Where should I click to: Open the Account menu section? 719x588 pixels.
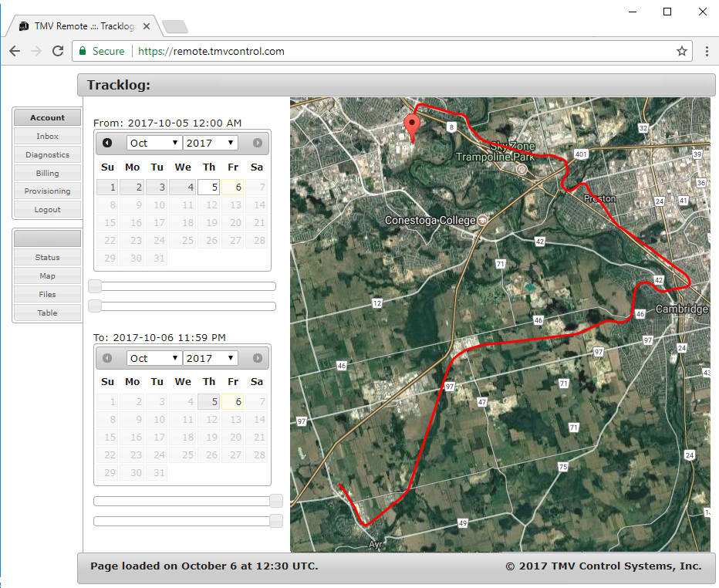[x=47, y=117]
